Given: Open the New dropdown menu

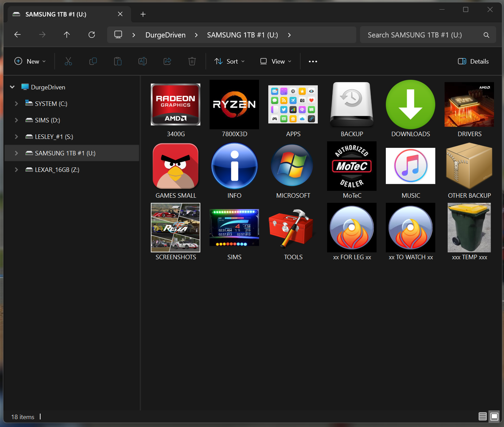Looking at the screenshot, I should coord(30,62).
